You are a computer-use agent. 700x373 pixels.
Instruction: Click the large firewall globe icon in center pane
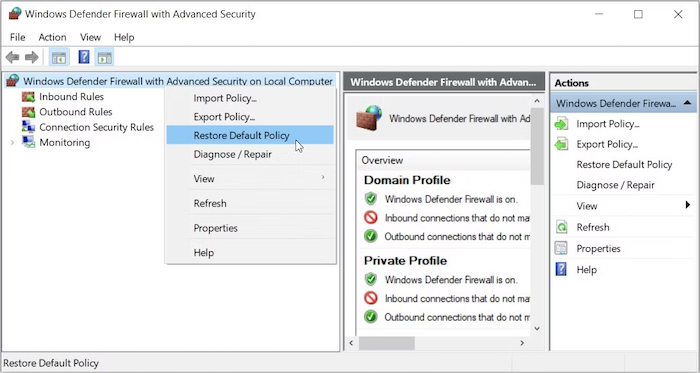369,118
